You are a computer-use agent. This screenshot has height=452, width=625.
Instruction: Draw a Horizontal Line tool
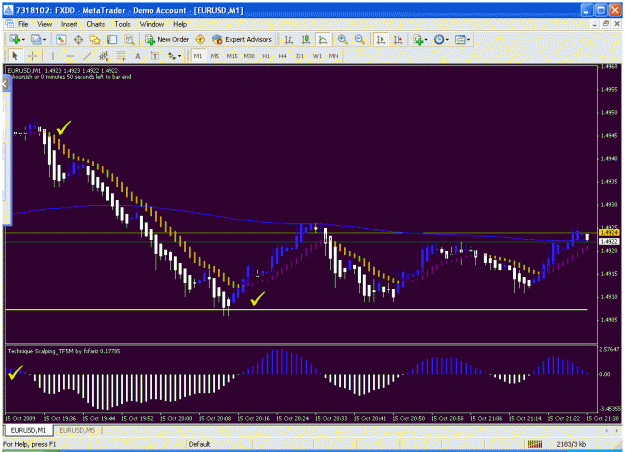70,56
